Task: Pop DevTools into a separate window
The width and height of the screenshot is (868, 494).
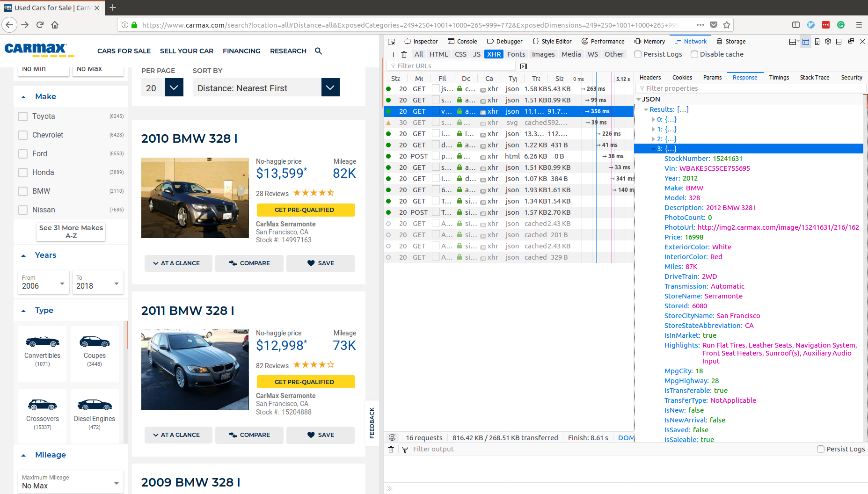Action: tap(851, 41)
